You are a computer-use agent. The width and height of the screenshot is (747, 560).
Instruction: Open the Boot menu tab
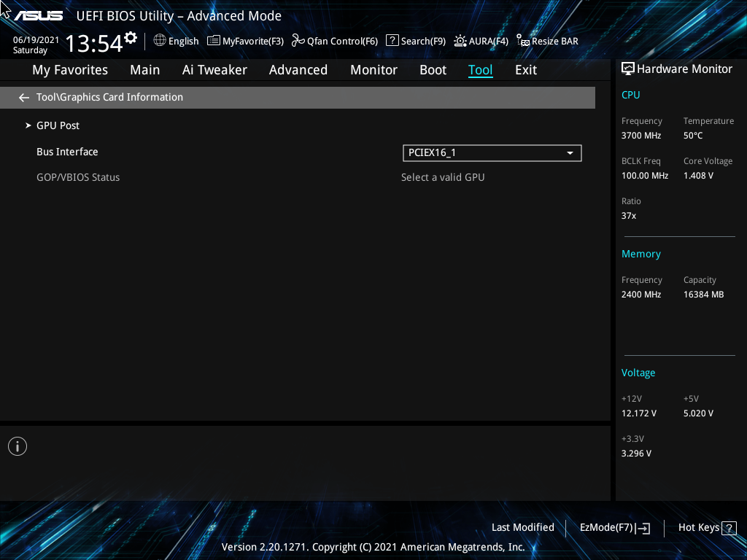(433, 70)
